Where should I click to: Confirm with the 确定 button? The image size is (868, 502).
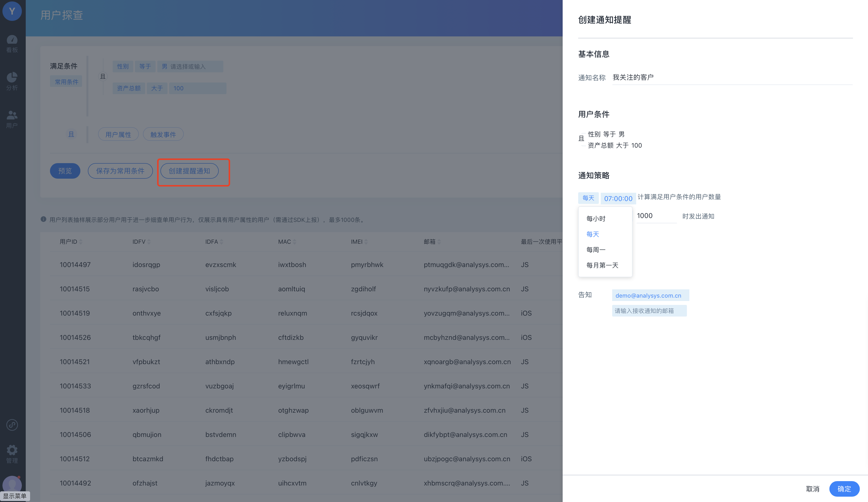tap(844, 489)
